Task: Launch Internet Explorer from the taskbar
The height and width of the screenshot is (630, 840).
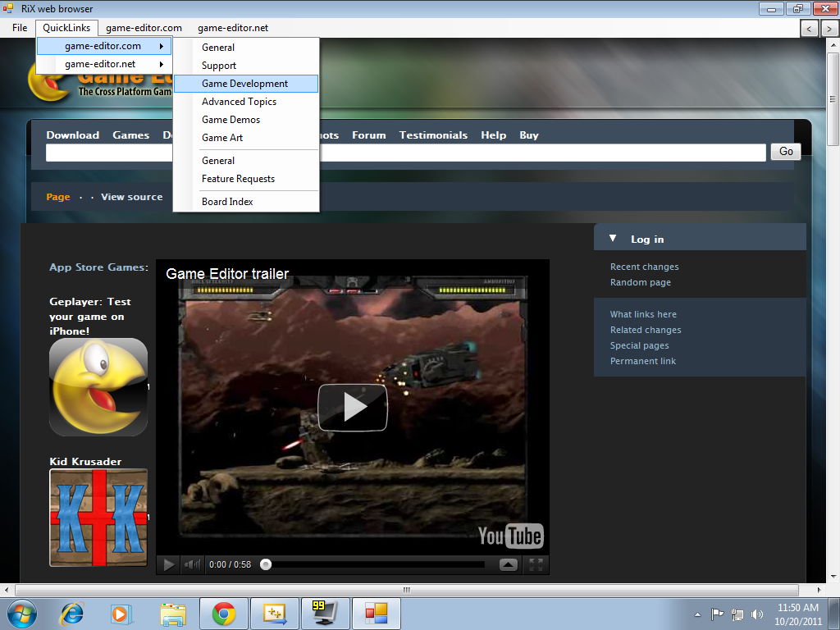Action: coord(72,614)
